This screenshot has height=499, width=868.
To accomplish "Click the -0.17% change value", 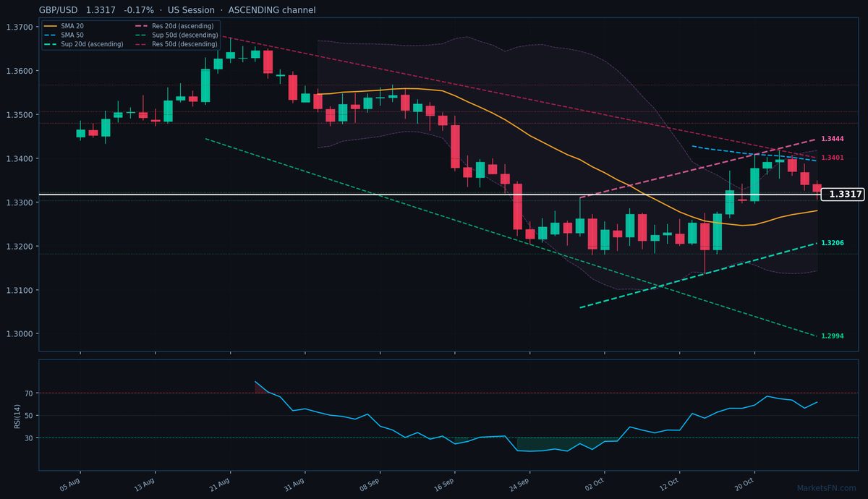I will (139, 10).
